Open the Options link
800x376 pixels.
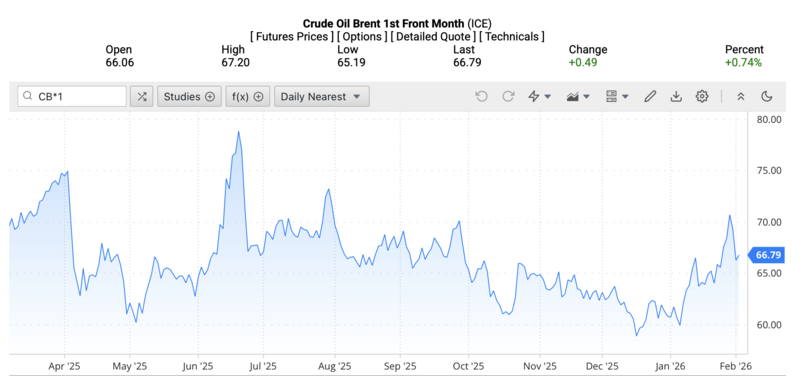pyautogui.click(x=362, y=37)
